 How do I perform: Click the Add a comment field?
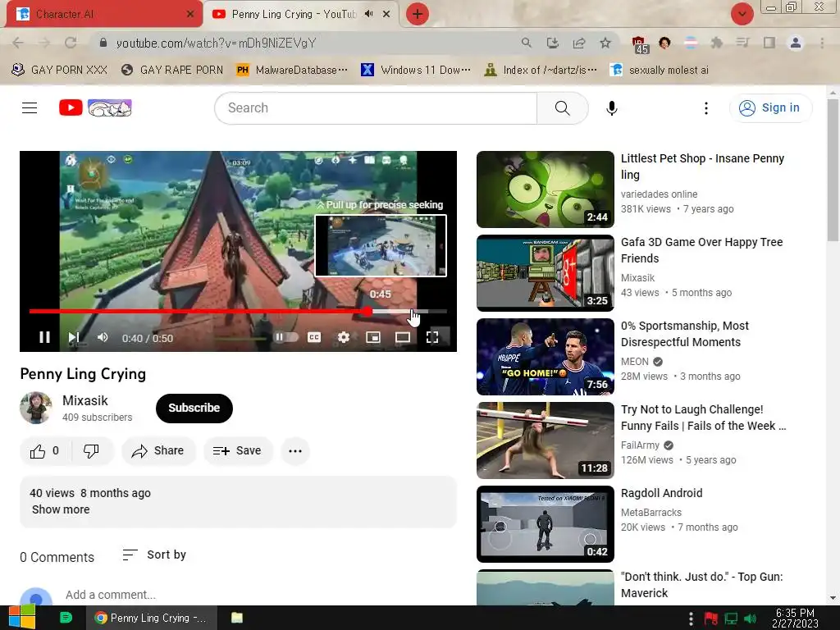(x=111, y=595)
